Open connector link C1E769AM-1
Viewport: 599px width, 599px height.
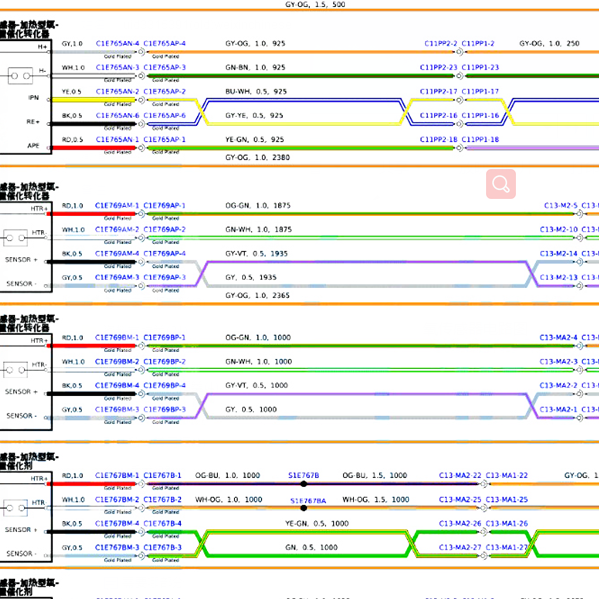pos(117,206)
